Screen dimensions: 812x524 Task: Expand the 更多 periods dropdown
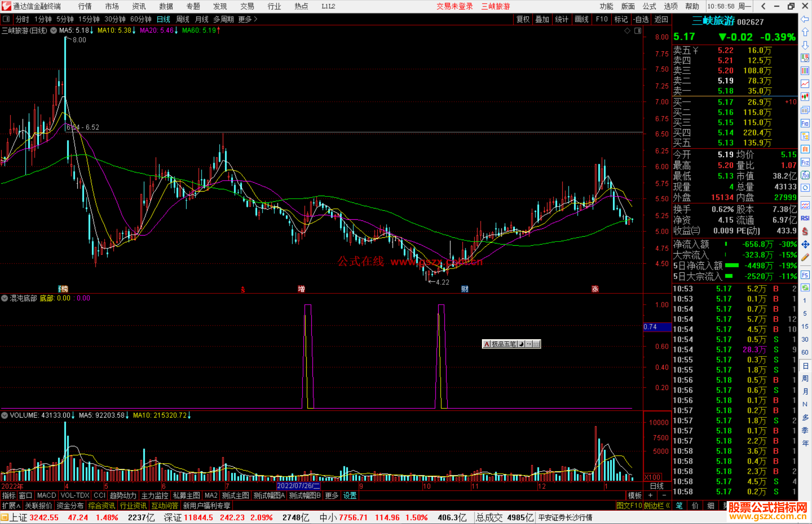pyautogui.click(x=247, y=19)
